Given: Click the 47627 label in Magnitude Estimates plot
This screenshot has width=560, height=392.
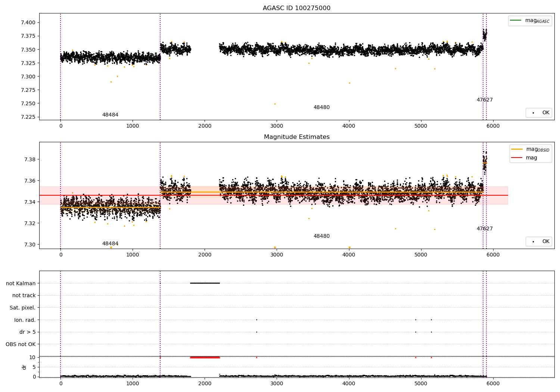Looking at the screenshot, I should tap(485, 229).
